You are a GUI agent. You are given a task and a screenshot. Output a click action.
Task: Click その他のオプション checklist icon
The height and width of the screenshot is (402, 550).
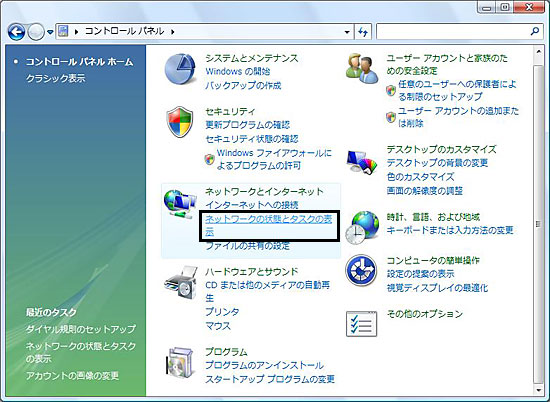[x=361, y=323]
